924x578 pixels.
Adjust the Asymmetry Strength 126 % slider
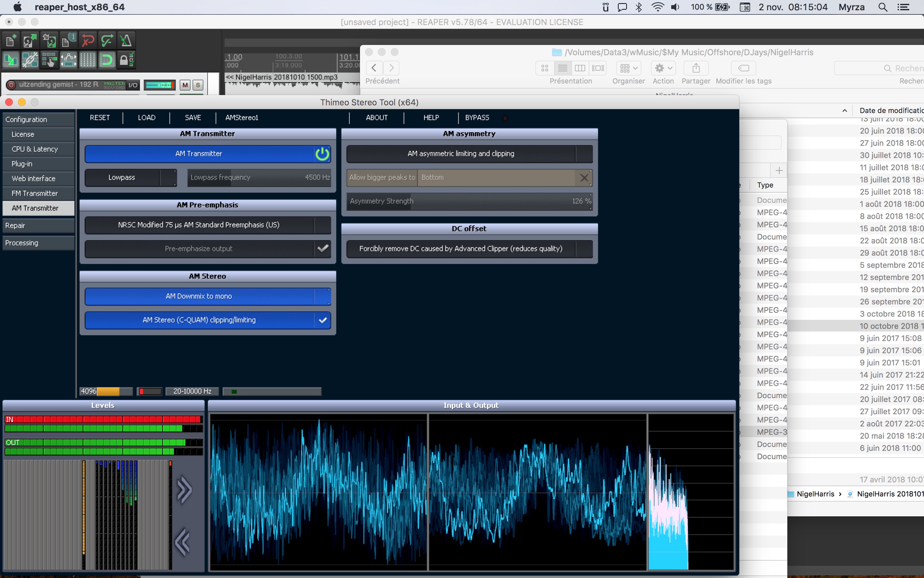coord(469,201)
